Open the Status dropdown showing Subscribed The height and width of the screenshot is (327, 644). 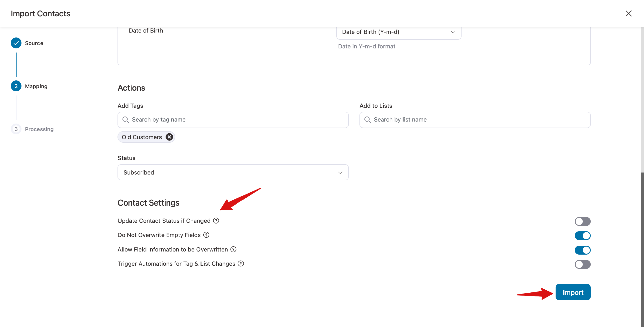click(233, 172)
